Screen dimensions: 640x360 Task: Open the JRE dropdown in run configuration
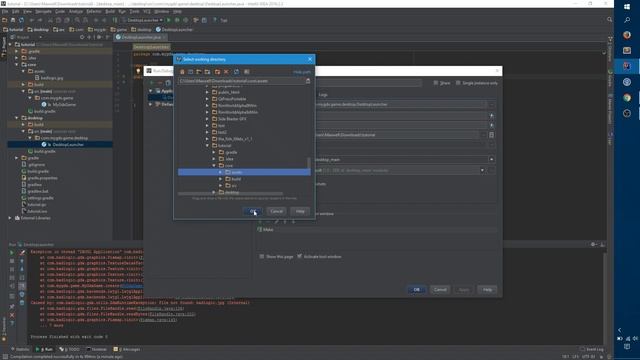[x=482, y=170]
